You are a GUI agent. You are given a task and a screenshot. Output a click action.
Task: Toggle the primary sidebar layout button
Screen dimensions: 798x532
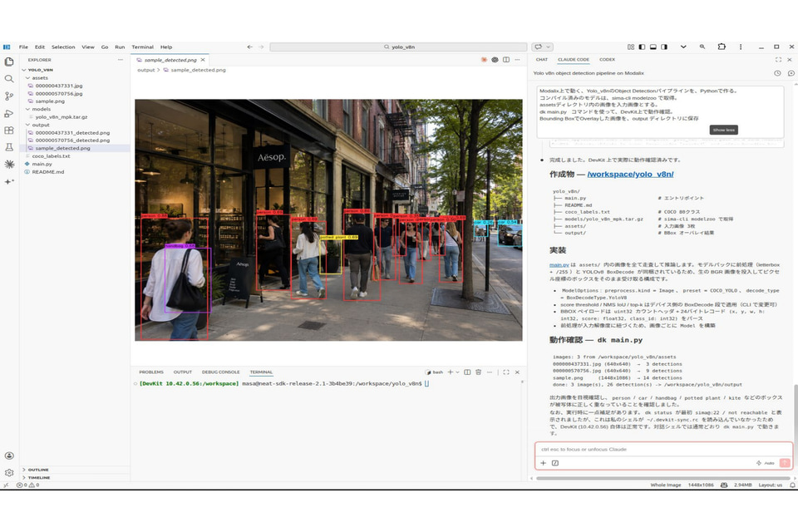pos(642,47)
